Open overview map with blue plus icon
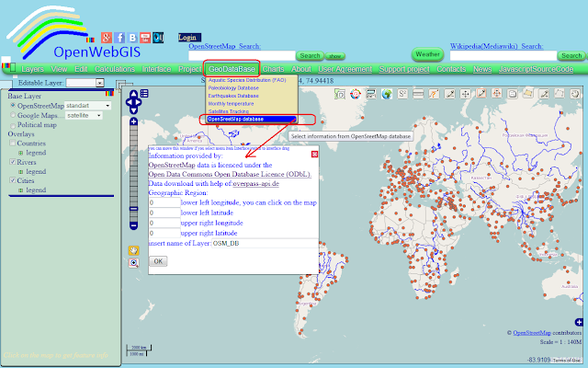 pyautogui.click(x=579, y=322)
